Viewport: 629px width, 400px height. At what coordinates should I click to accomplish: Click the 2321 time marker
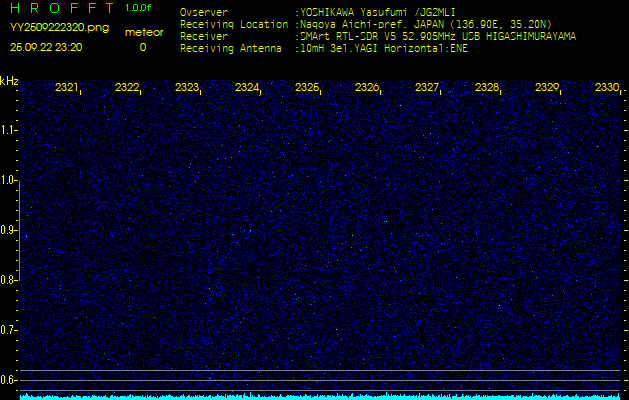click(67, 88)
